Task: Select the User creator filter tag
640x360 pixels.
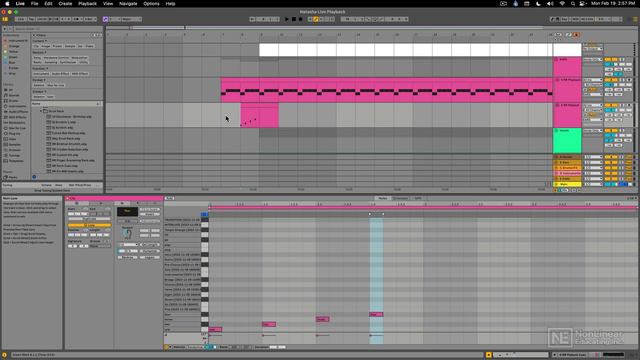Action: coord(50,97)
